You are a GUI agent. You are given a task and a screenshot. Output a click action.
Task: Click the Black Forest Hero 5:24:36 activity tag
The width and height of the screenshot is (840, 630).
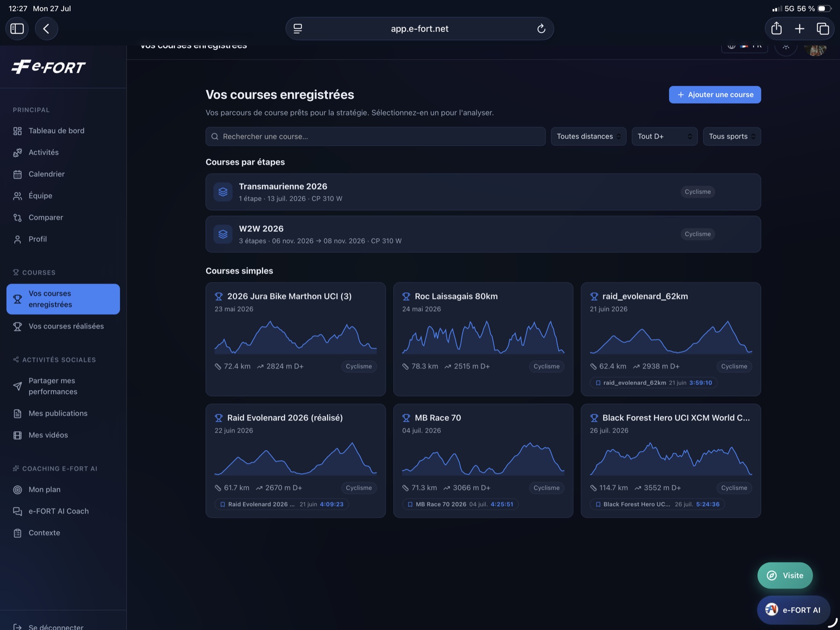pyautogui.click(x=657, y=504)
